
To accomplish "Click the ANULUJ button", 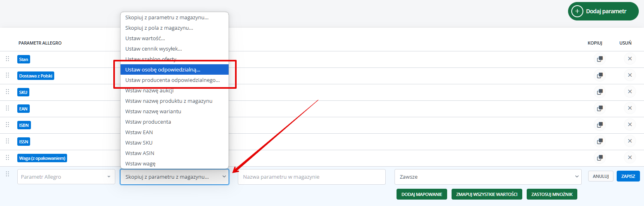I will tap(601, 176).
